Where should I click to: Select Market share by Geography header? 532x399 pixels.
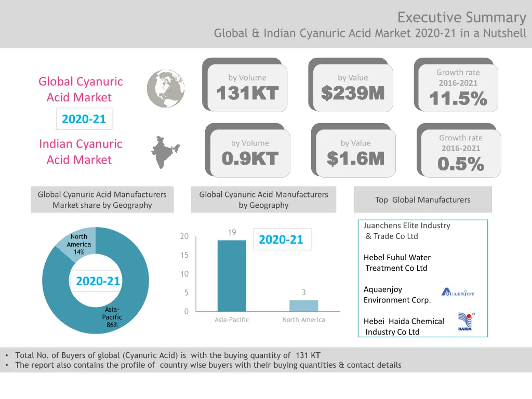pos(102,200)
